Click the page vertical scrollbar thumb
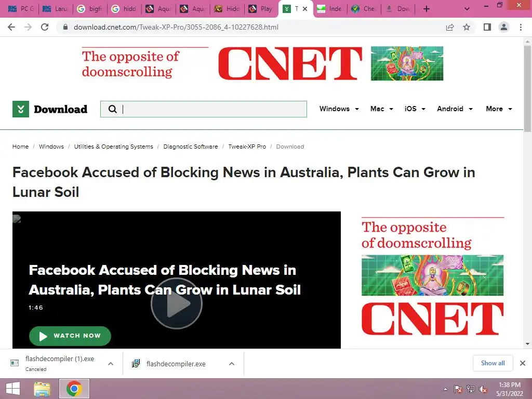 (527, 88)
